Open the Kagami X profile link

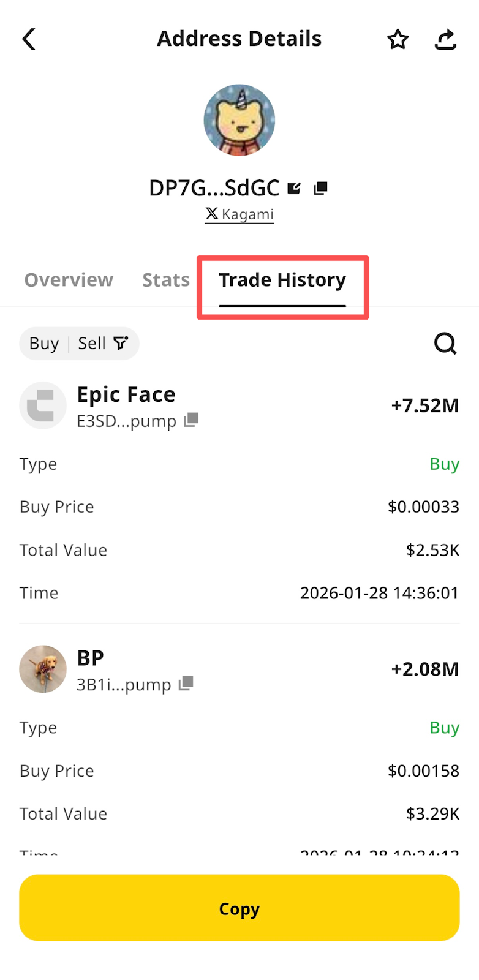tap(240, 214)
